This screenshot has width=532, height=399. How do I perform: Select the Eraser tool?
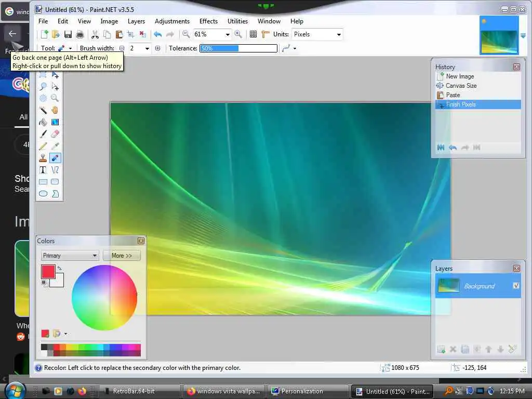55,134
